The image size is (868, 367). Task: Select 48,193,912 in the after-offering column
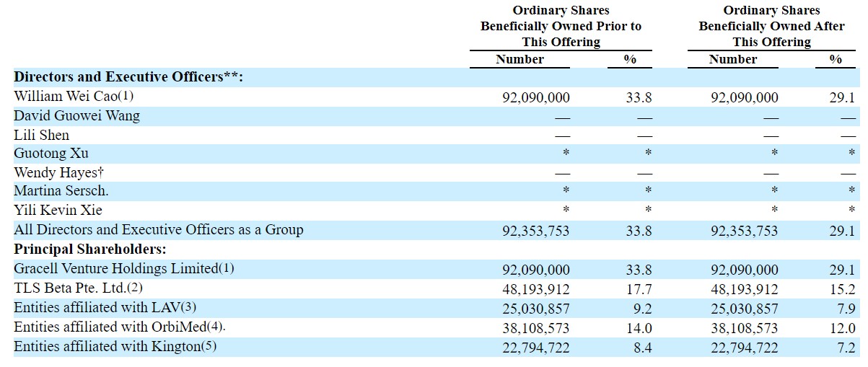pos(745,290)
